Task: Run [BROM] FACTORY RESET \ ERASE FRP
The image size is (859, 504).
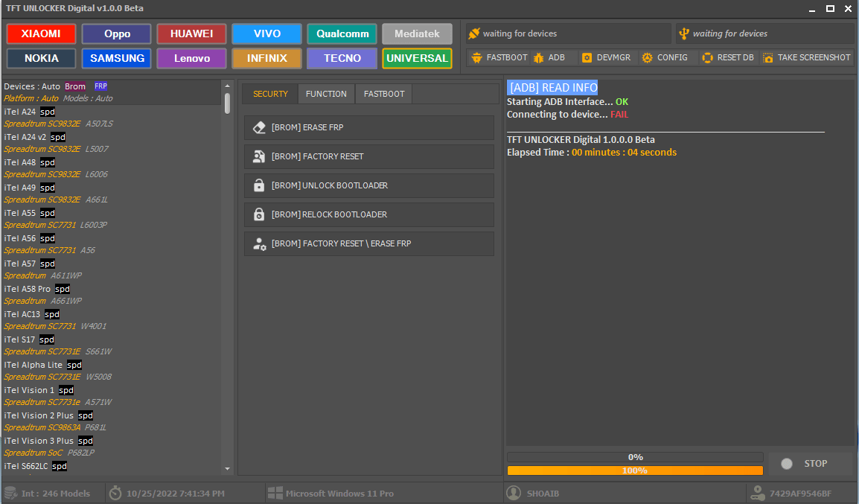Action: click(368, 243)
